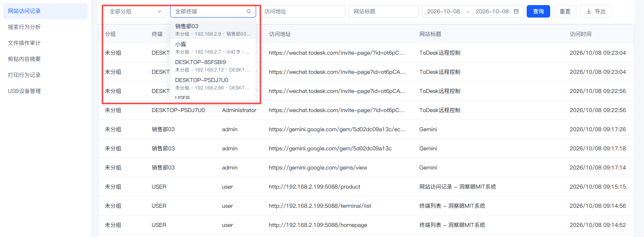Screen dimensions: 644x237
Task: Focus the 网站标题 filter input
Action: [384, 11]
